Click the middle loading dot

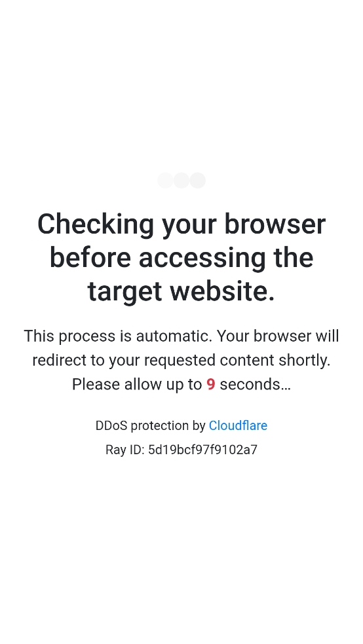[x=181, y=180]
